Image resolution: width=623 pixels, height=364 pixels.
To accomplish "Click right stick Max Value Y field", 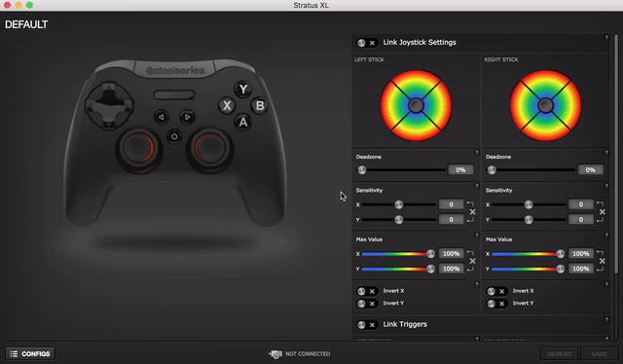I will [581, 269].
